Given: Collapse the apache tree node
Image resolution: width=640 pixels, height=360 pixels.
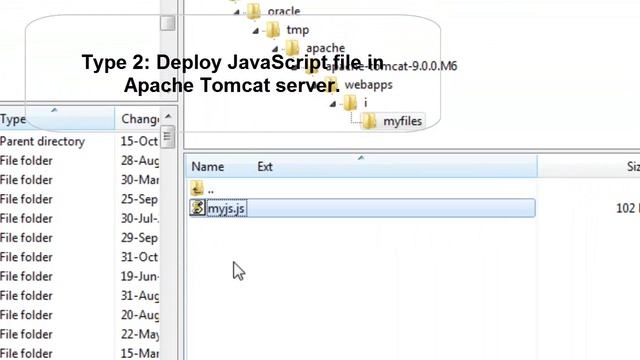Looking at the screenshot, I should pos(275,49).
